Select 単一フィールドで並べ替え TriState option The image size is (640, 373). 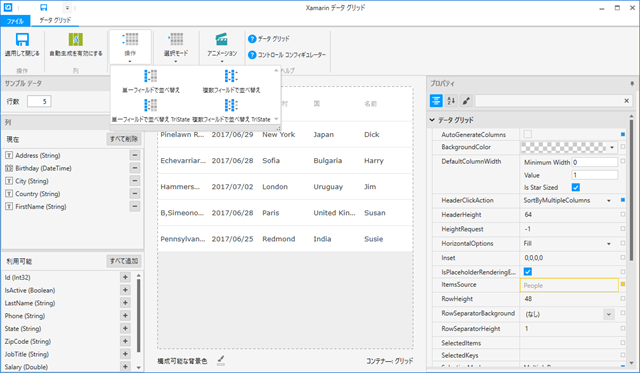point(151,111)
